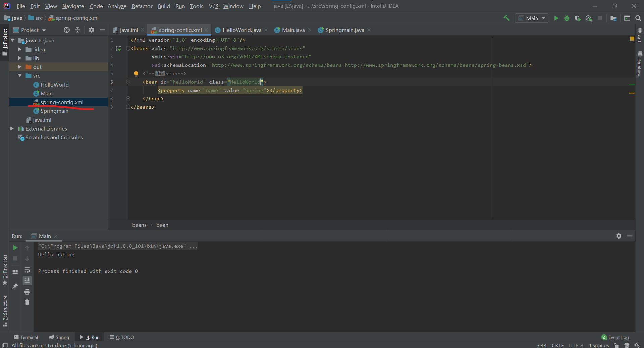Hide the Project panel with minus icon

tap(102, 30)
